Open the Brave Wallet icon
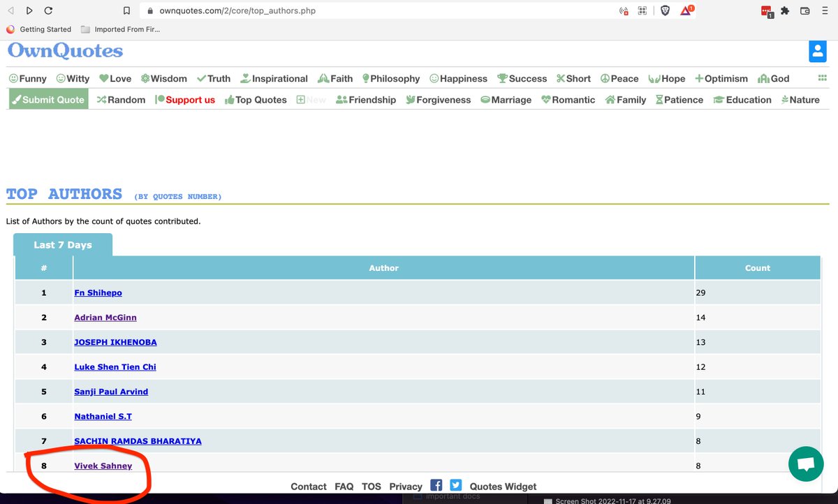Viewport: 838px width, 504px height. (x=804, y=10)
